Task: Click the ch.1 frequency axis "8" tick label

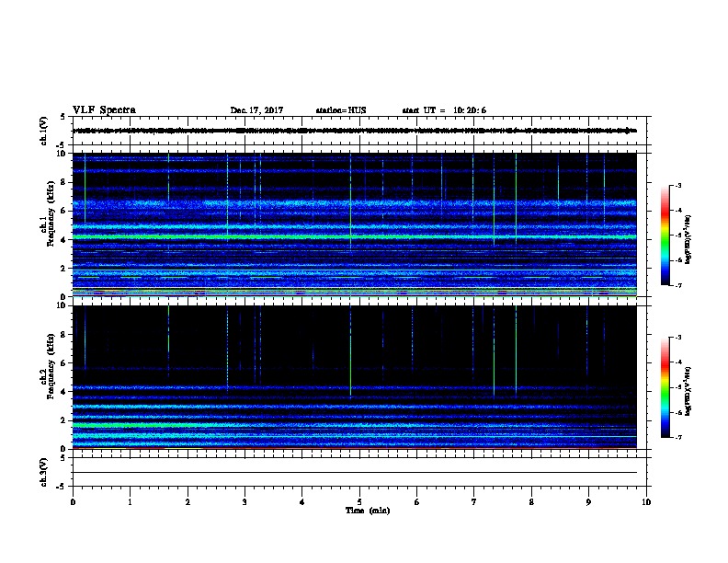Action: (x=63, y=182)
